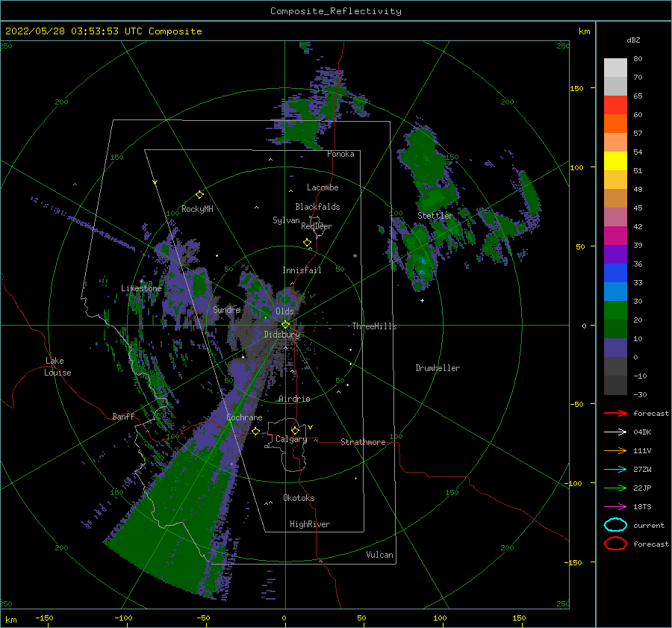
Task: Click the cyan current oval legend icon
Action: (x=615, y=525)
